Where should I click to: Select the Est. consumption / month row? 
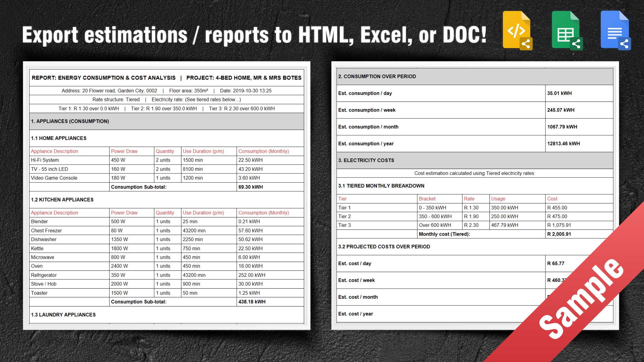pyautogui.click(x=368, y=127)
